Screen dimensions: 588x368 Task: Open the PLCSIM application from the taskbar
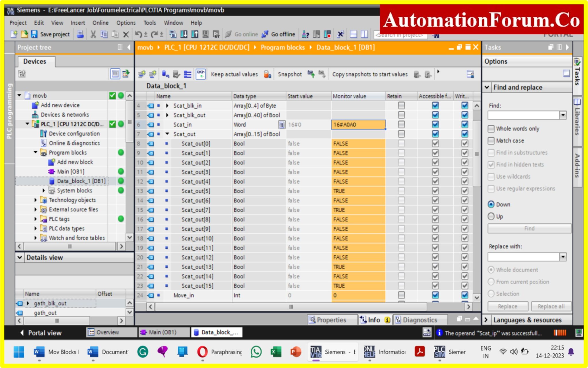point(439,352)
